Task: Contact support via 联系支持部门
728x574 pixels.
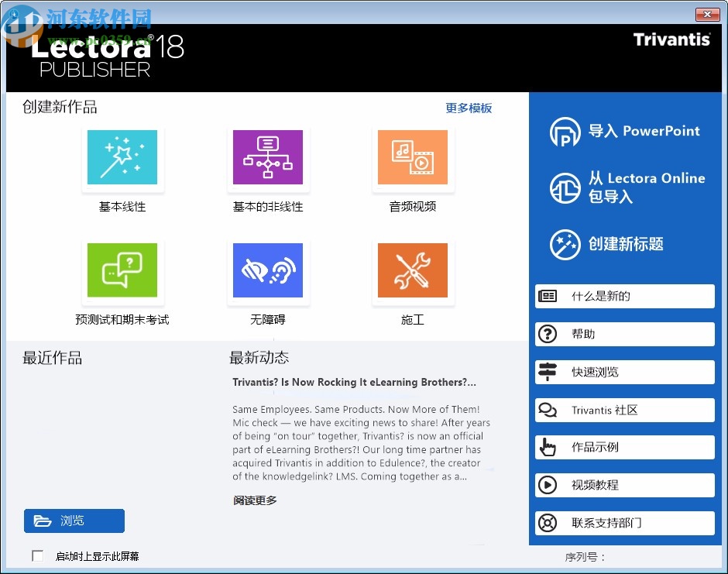Action: tap(623, 523)
